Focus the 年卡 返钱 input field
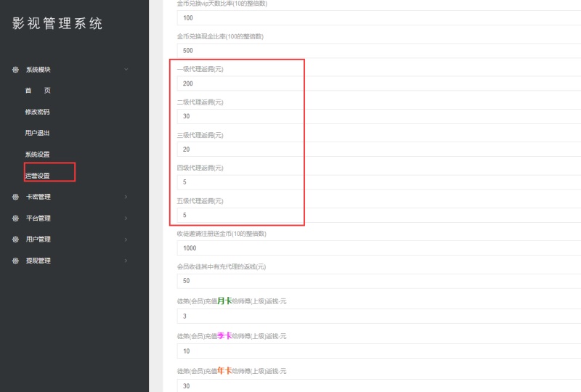The image size is (581, 392). pos(378,385)
